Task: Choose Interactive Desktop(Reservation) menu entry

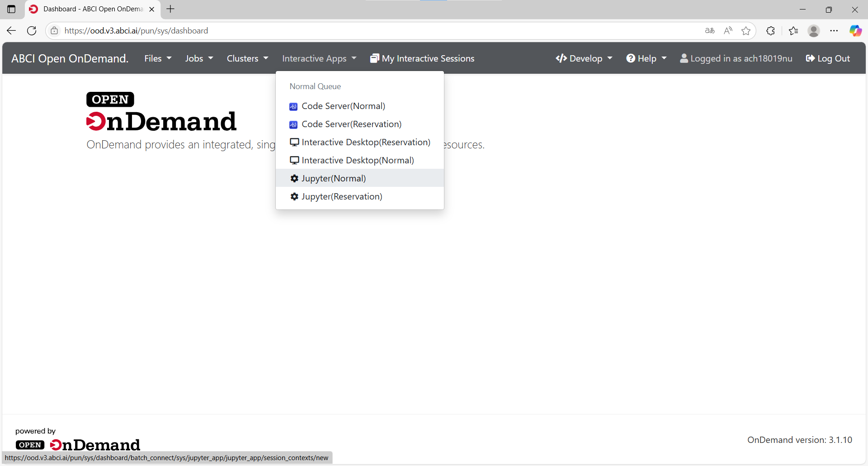Action: (360, 142)
